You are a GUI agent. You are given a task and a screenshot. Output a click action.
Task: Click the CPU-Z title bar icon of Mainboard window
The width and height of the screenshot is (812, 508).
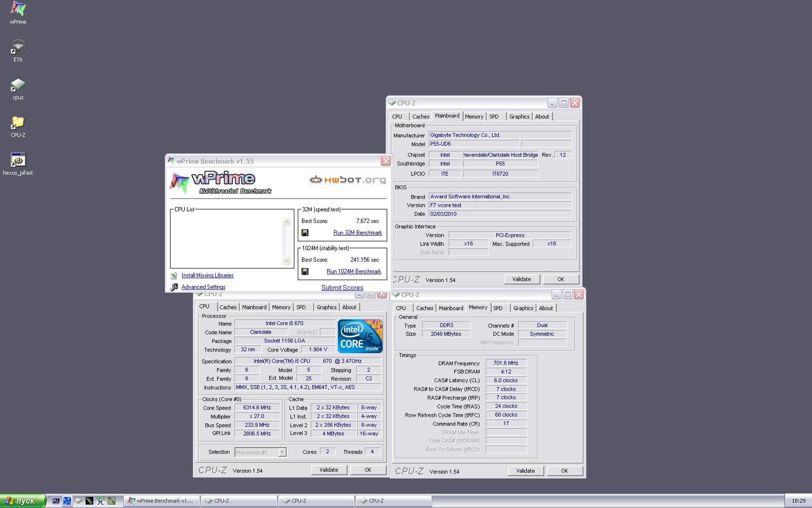(x=392, y=103)
